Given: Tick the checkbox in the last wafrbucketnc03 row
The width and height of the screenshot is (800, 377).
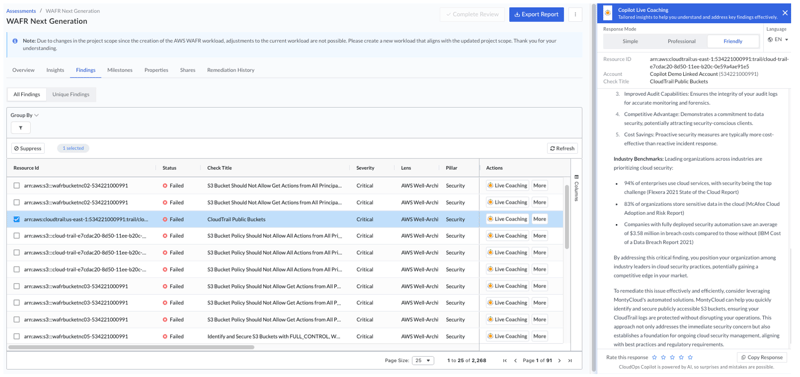Looking at the screenshot, I should [16, 319].
